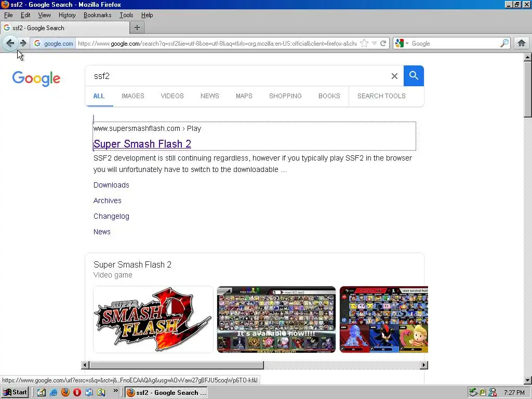
Task: Select the ALL results tab
Action: coord(99,96)
